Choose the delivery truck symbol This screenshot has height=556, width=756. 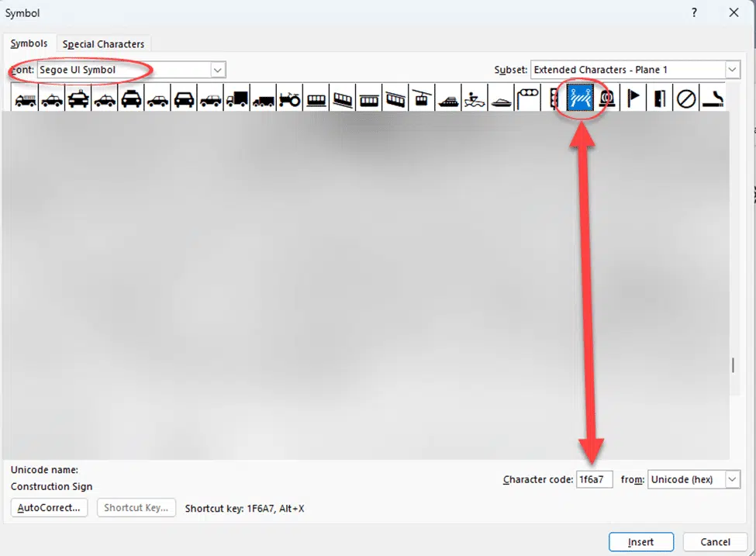coord(236,98)
